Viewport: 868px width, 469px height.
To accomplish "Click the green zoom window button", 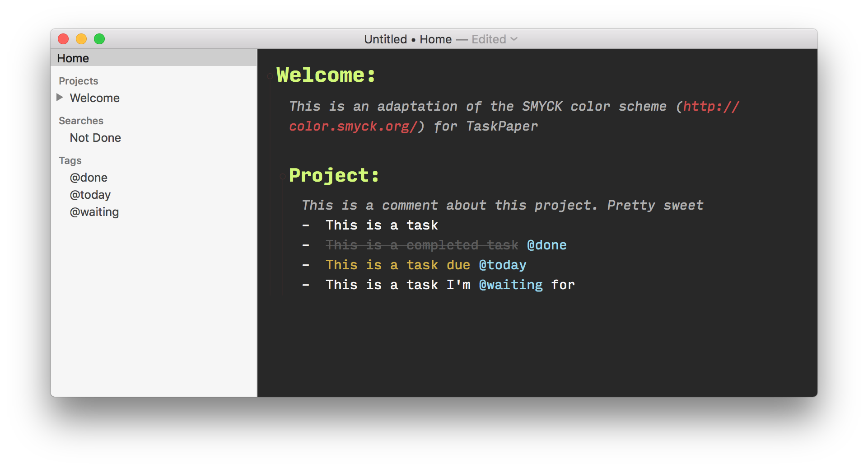I will (99, 39).
